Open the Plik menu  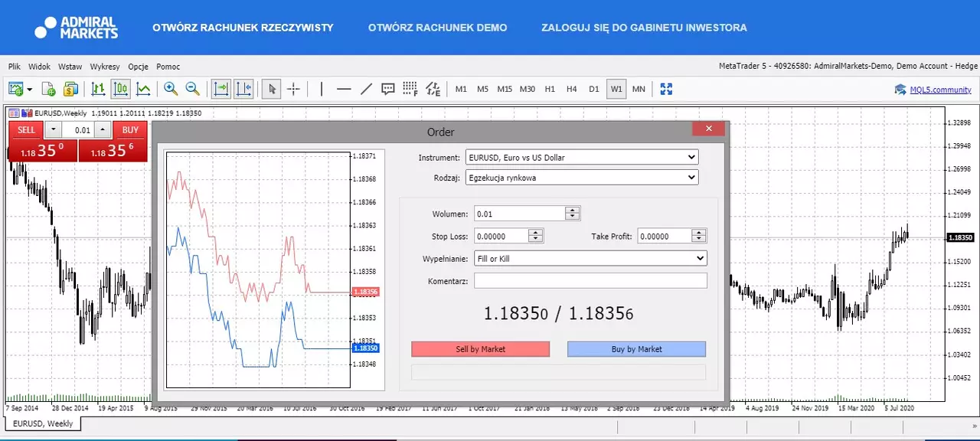tap(15, 67)
